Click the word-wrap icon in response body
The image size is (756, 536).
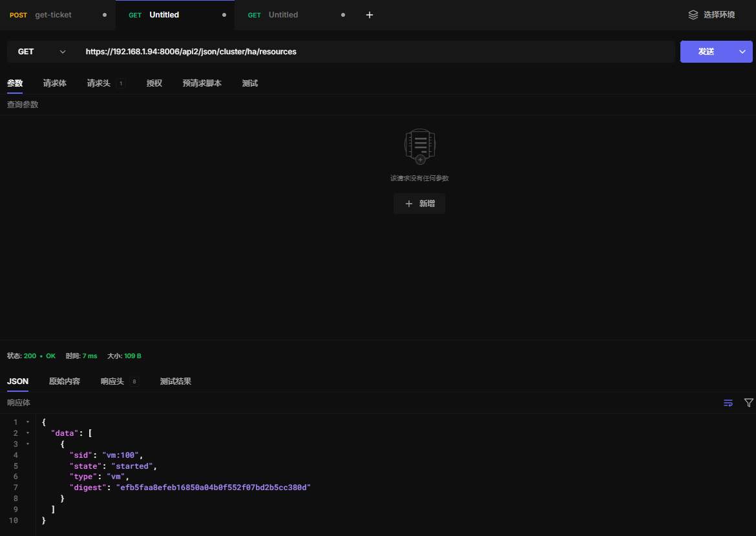[x=728, y=403]
